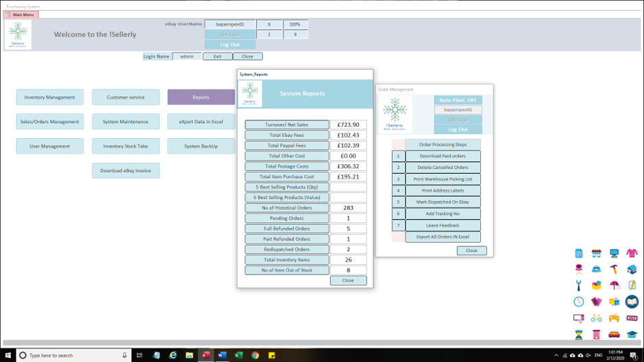Switch to the Main Menu tab
The image size is (644, 362).
click(x=21, y=14)
